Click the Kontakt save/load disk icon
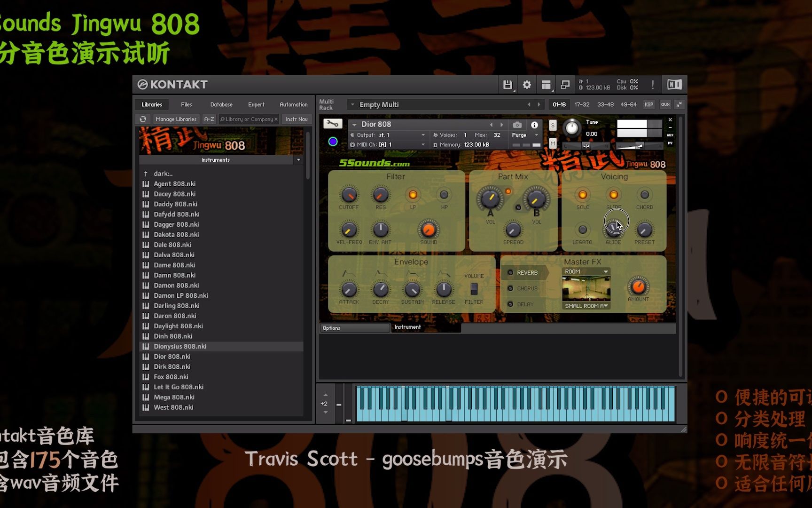This screenshot has width=812, height=508. point(507,85)
